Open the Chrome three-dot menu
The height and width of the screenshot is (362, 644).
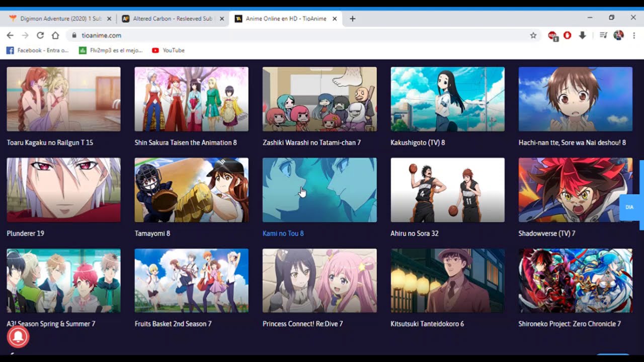coord(634,35)
